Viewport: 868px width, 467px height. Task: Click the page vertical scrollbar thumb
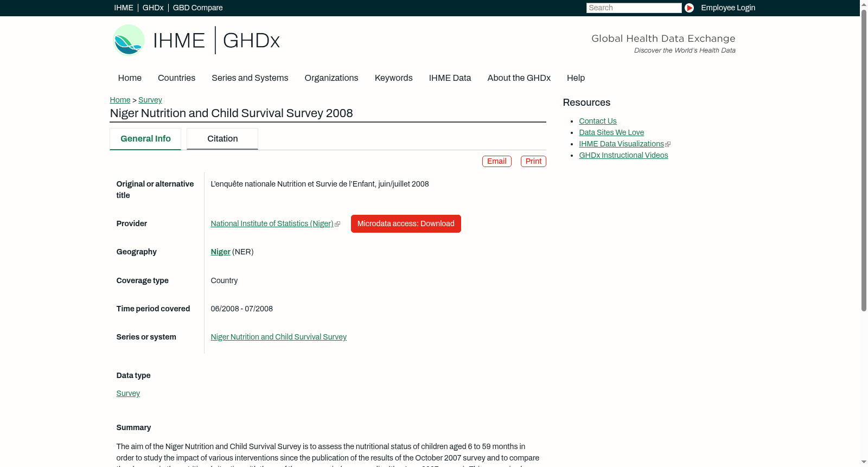pos(864,160)
